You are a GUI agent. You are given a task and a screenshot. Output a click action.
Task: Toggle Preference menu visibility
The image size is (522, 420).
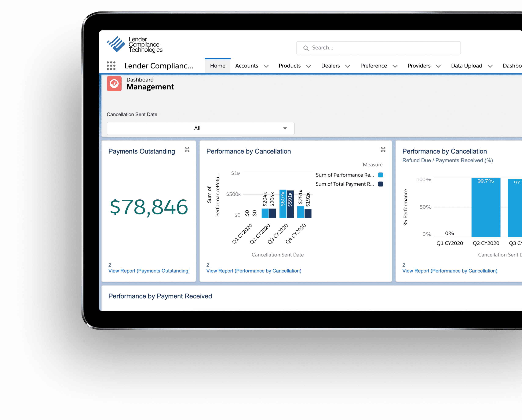point(395,66)
